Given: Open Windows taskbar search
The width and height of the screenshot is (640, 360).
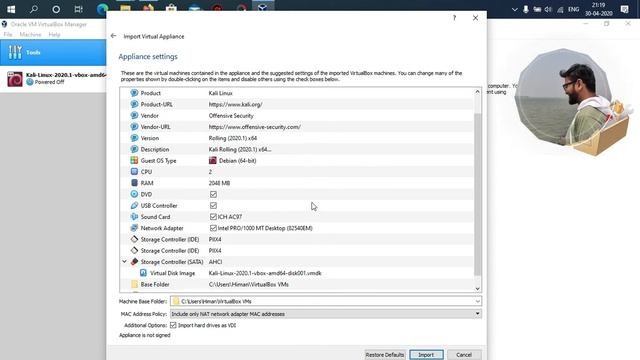Looking at the screenshot, I should click(33, 9).
